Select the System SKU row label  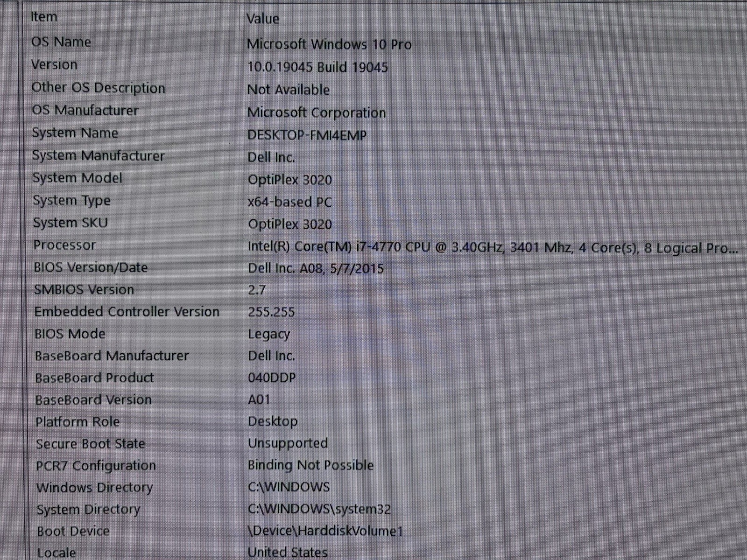click(70, 223)
